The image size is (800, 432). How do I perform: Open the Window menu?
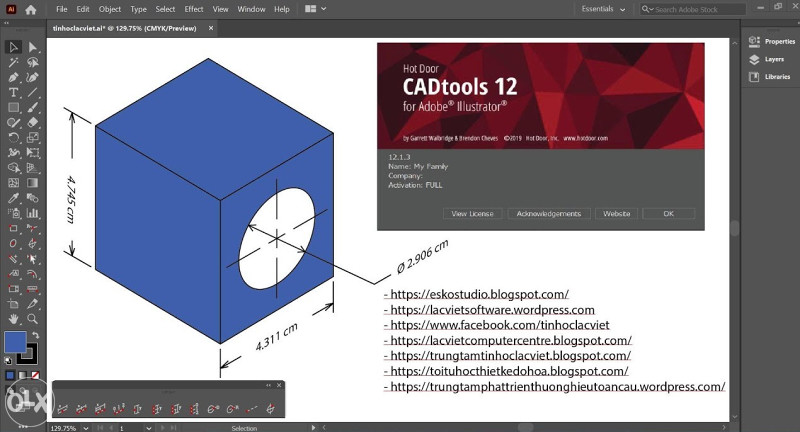(x=251, y=9)
